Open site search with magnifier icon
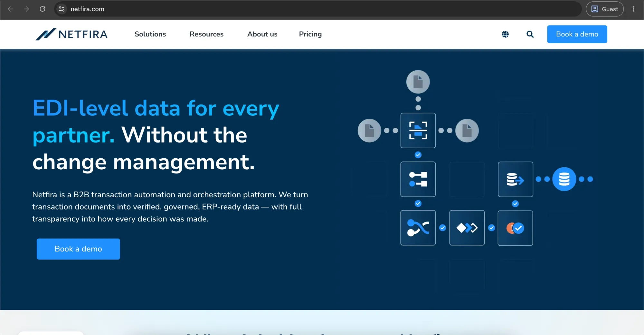644x335 pixels. tap(530, 34)
